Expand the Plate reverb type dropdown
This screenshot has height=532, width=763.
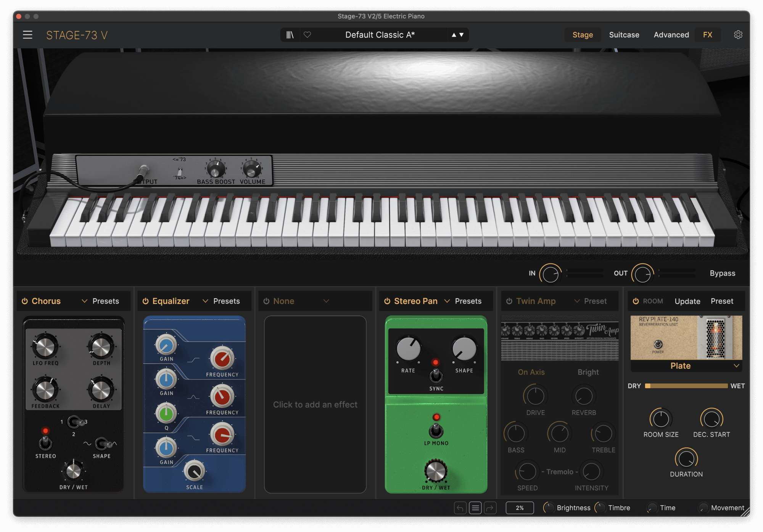pos(736,366)
